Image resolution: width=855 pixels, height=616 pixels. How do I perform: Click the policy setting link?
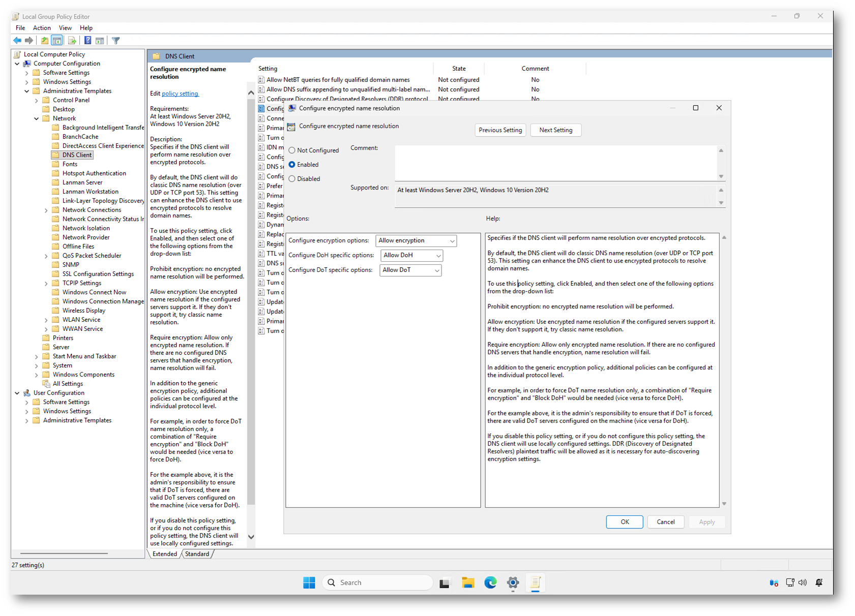[x=180, y=94]
